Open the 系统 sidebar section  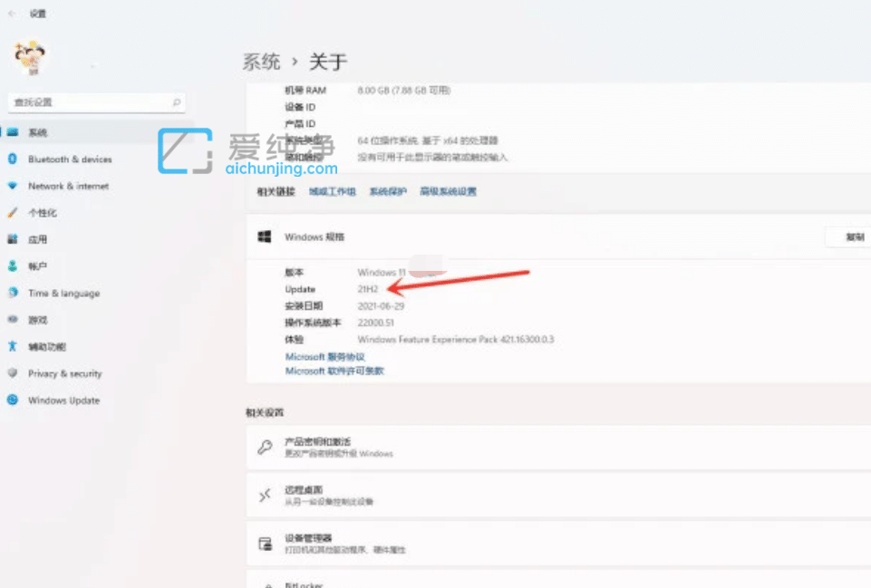click(97, 132)
